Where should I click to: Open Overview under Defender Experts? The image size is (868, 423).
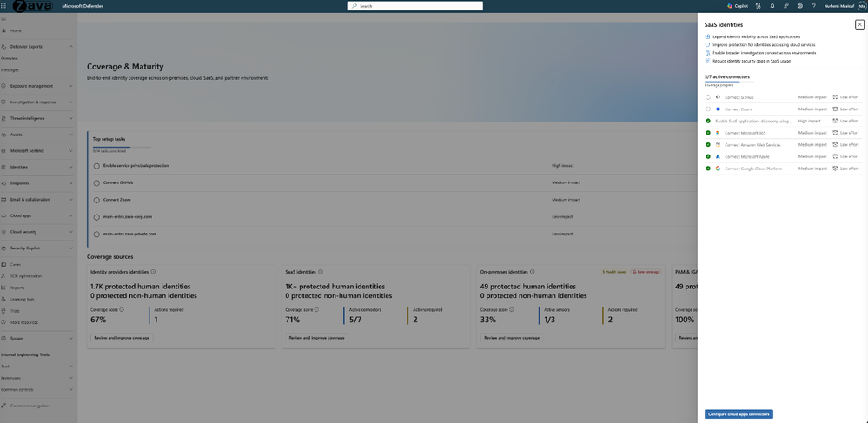(10, 58)
